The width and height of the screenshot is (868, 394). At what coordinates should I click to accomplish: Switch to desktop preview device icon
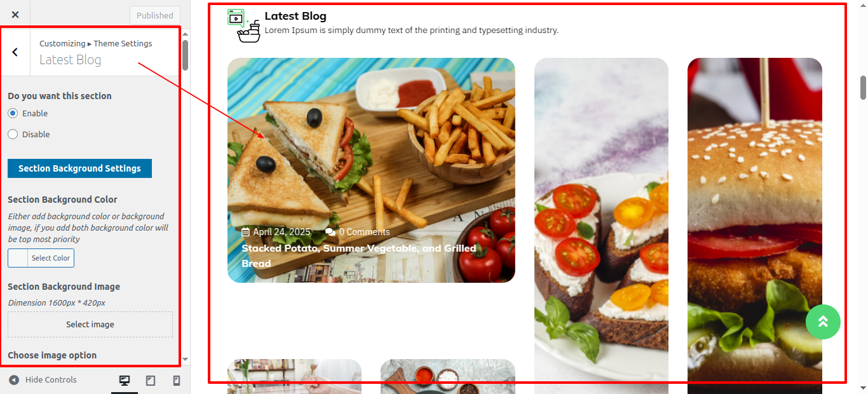tap(125, 381)
